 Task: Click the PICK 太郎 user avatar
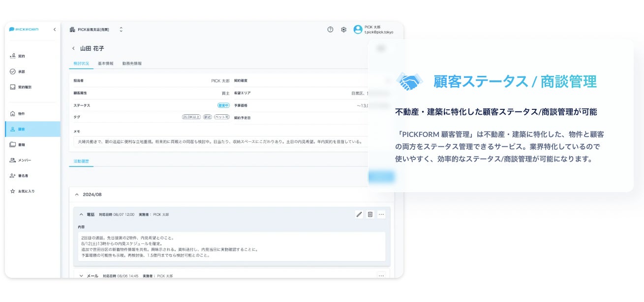[x=358, y=30]
